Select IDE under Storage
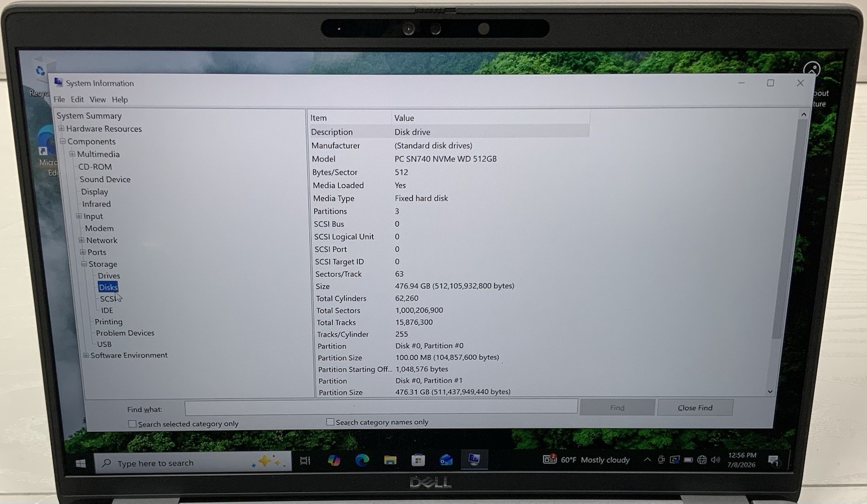 [x=107, y=311]
